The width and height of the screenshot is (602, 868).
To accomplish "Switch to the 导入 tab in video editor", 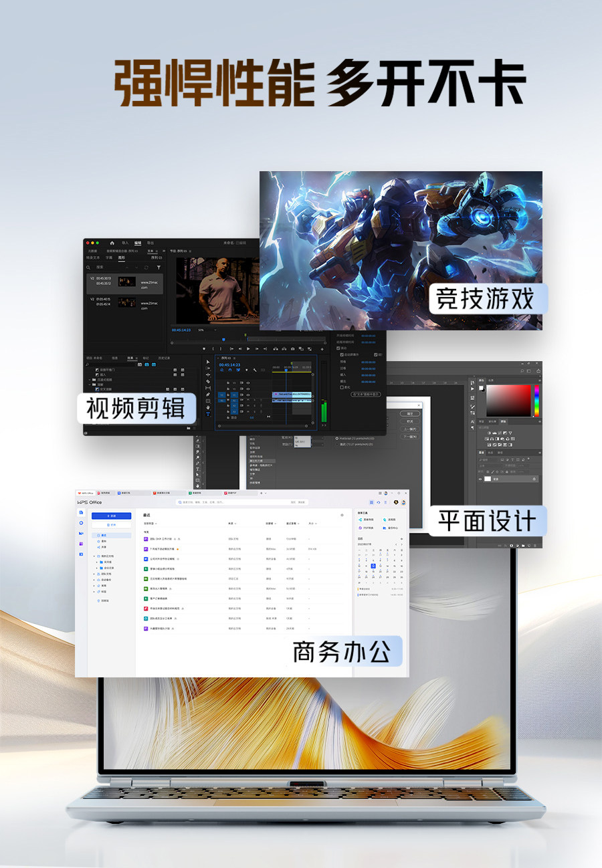I will [x=125, y=243].
